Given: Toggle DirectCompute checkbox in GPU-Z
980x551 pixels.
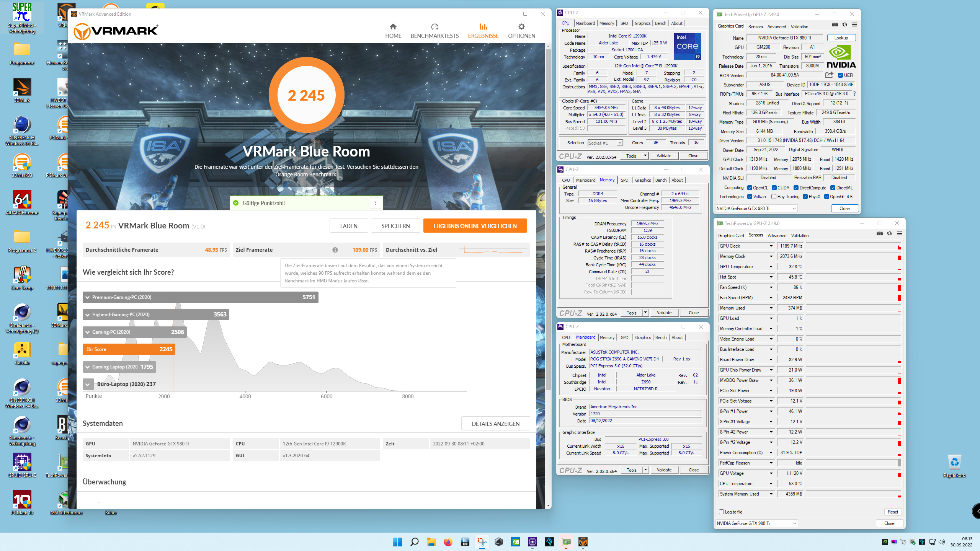Looking at the screenshot, I should (796, 188).
